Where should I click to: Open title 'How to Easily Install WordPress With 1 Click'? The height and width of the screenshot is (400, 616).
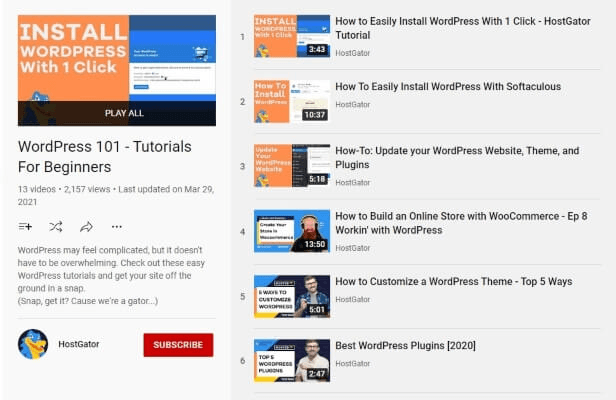point(463,28)
